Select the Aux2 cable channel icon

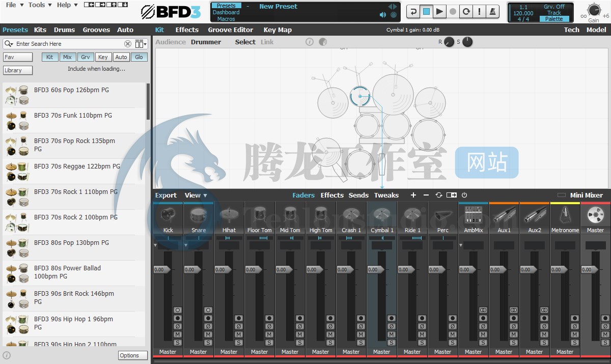[535, 215]
